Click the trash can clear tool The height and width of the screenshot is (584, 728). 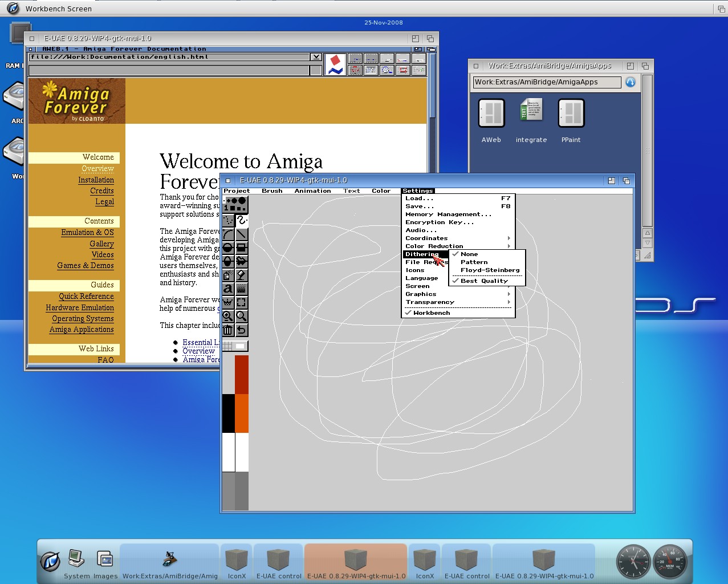[228, 330]
